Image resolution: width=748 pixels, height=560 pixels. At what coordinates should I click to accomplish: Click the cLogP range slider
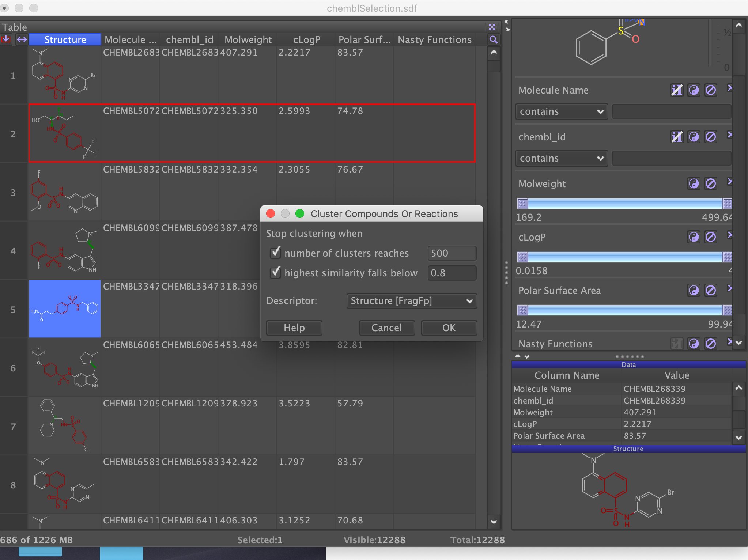pos(625,257)
